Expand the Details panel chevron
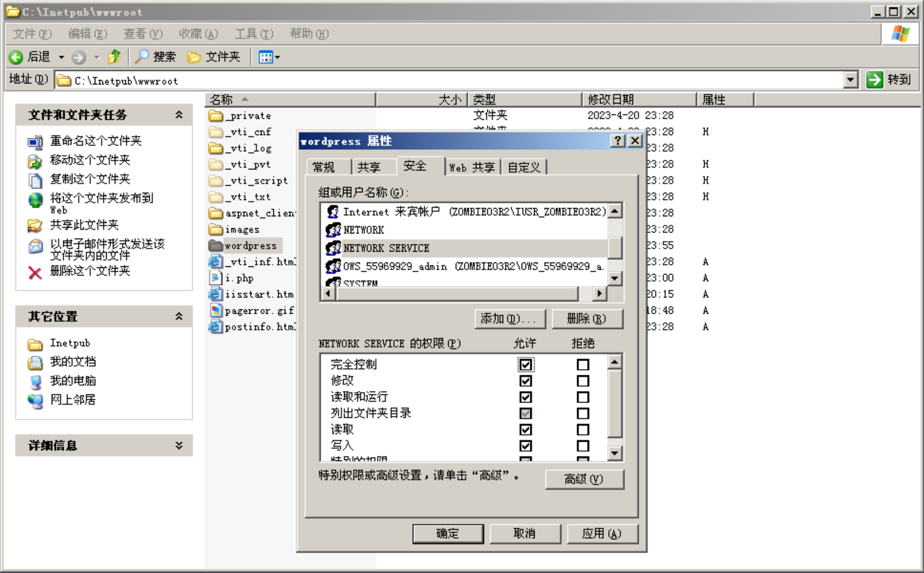The image size is (924, 573). [179, 445]
